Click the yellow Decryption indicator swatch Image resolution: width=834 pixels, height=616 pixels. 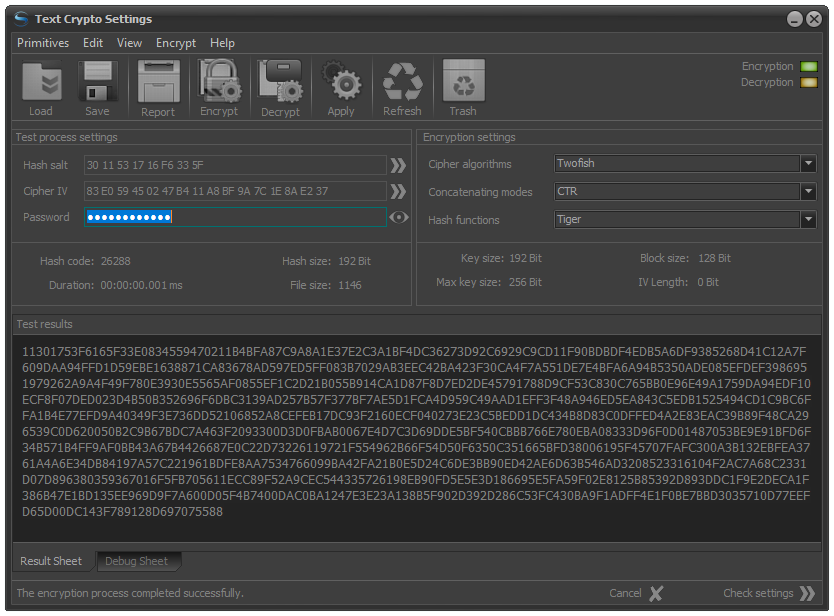point(809,82)
